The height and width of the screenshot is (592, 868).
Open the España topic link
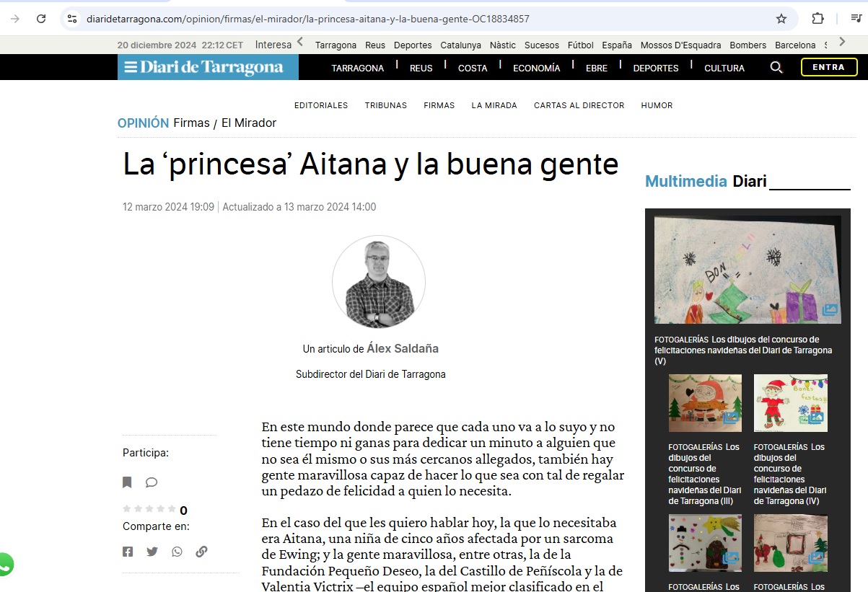tap(617, 45)
